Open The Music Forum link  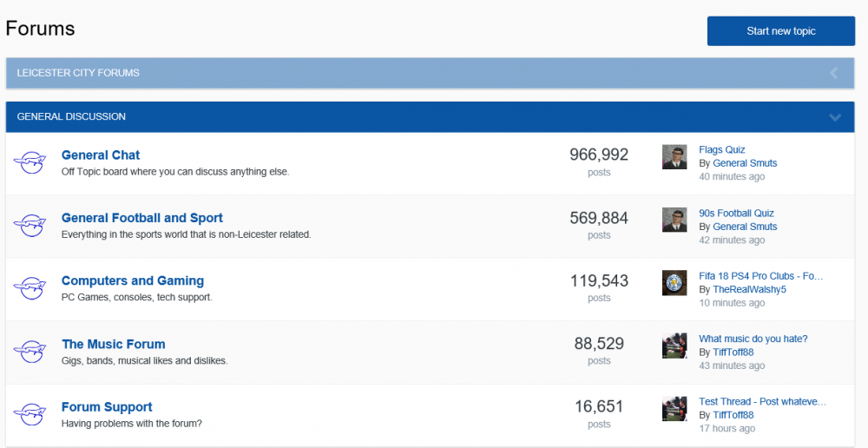click(114, 344)
